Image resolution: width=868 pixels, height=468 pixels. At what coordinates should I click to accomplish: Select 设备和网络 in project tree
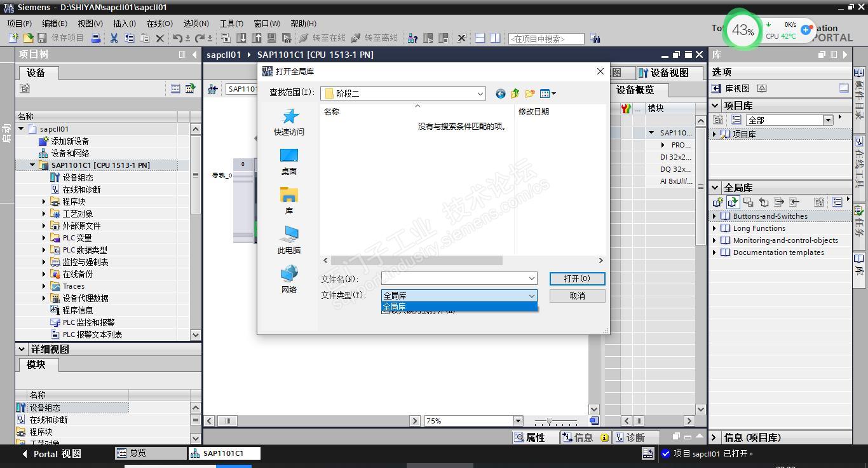pos(70,153)
